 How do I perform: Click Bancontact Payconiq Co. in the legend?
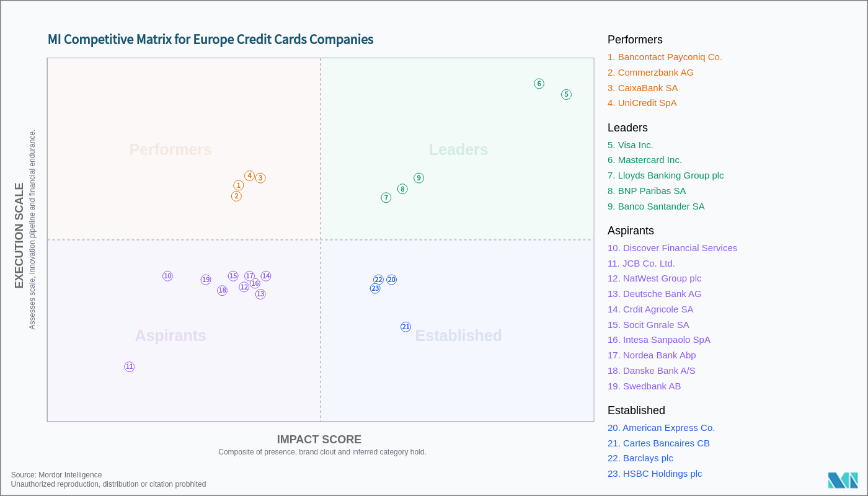[665, 57]
